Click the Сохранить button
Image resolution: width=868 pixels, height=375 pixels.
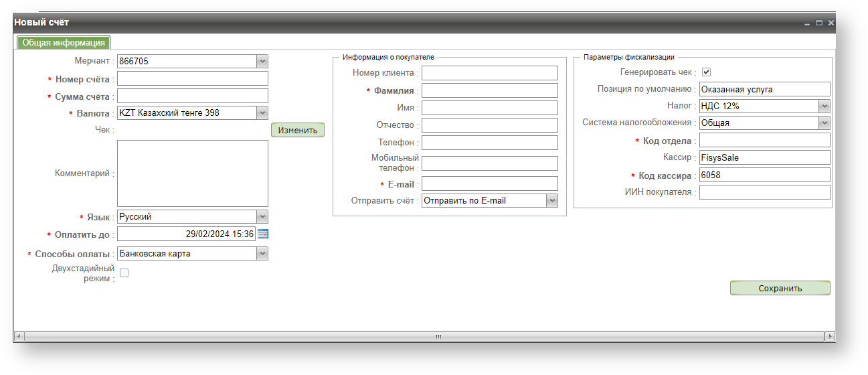pos(780,289)
